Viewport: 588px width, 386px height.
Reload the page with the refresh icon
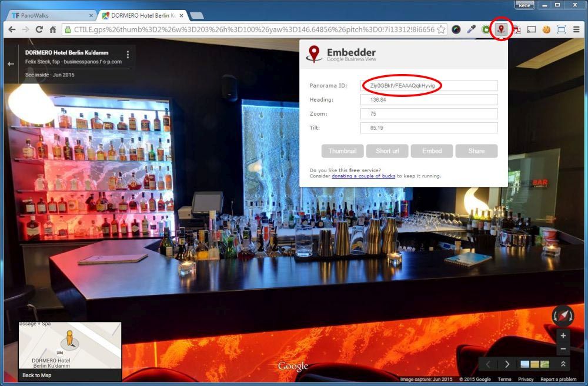tap(39, 29)
